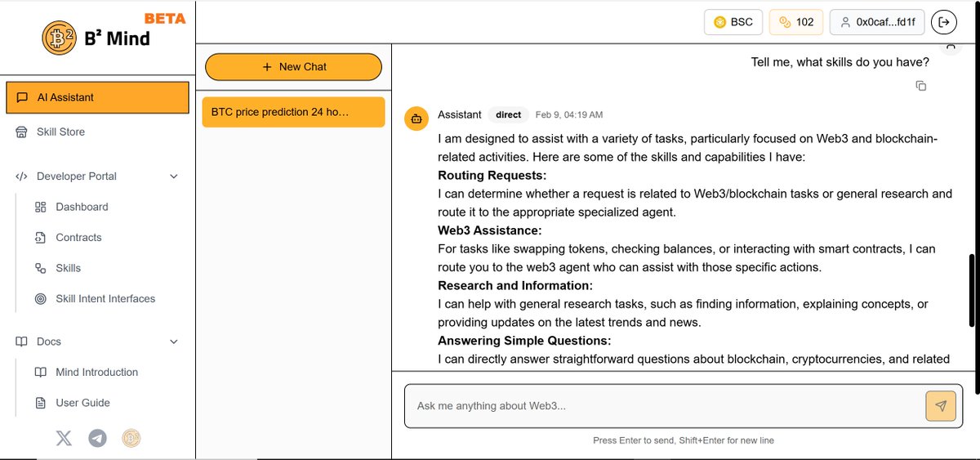Viewport: 980px width, 460px height.
Task: Start a New Chat
Action: click(x=293, y=67)
